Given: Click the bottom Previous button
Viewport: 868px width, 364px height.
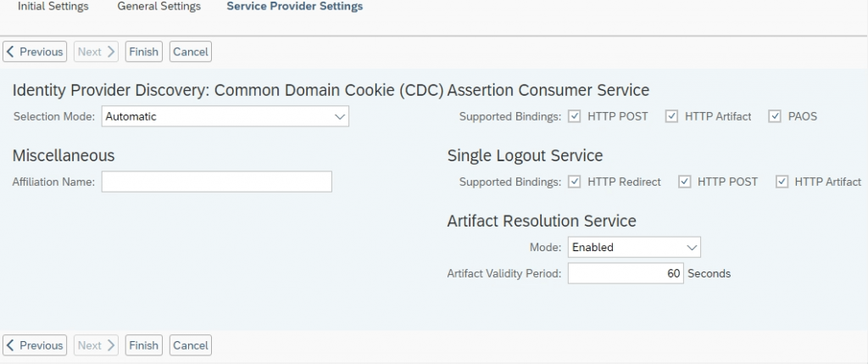Looking at the screenshot, I should 35,345.
